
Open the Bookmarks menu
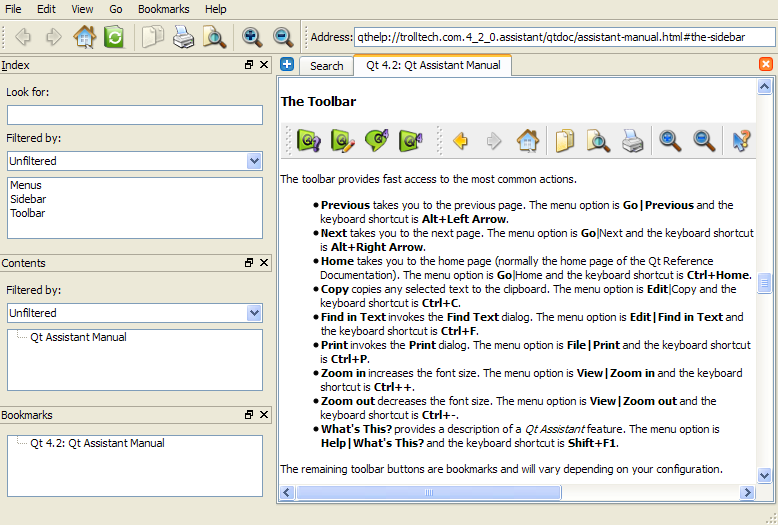pos(164,9)
